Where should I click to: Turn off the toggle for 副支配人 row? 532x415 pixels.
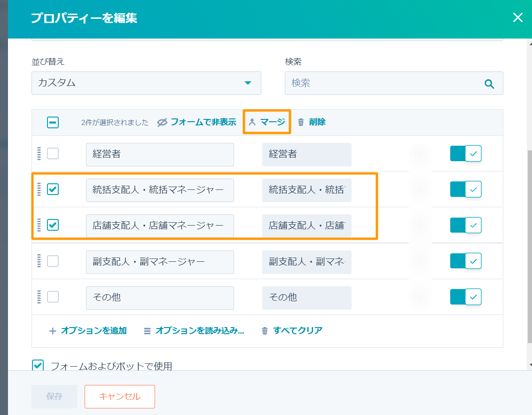(x=465, y=260)
